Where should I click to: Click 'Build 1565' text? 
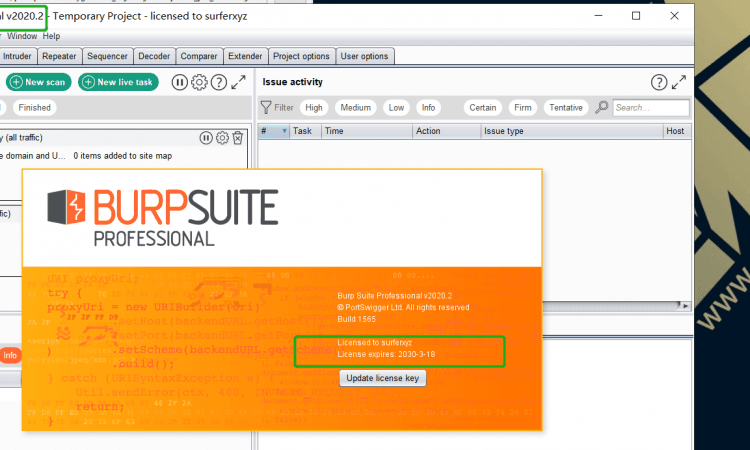tap(356, 319)
